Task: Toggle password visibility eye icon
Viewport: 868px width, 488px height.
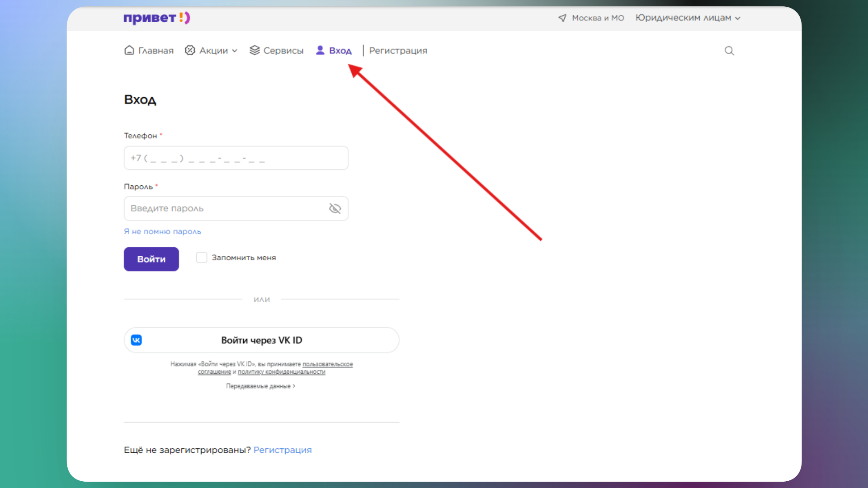Action: tap(335, 208)
